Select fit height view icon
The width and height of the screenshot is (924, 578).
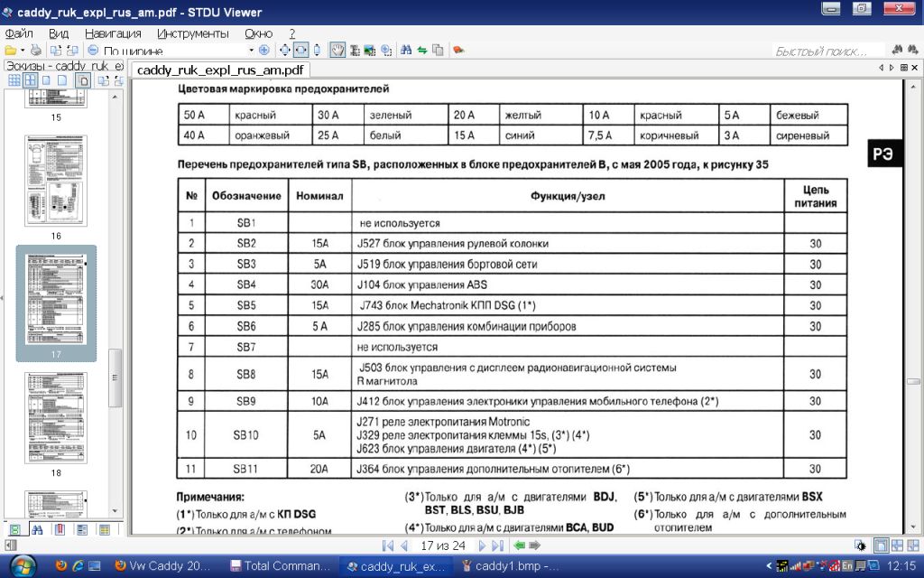tap(317, 51)
